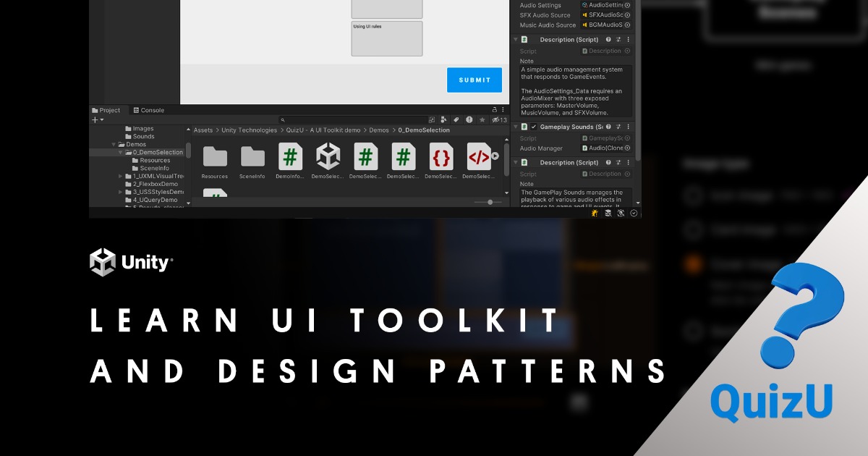Switch to the Console tab
Image resolution: width=868 pixels, height=456 pixels.
148,110
